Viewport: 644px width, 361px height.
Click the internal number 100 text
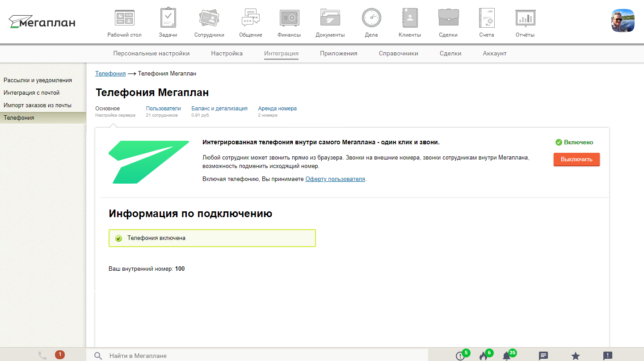pyautogui.click(x=180, y=269)
